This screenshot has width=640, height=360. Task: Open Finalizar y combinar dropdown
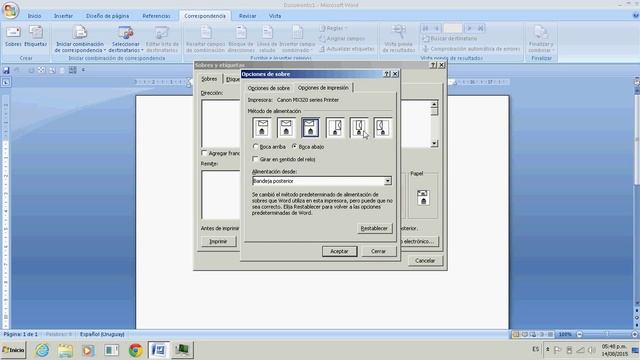click(x=541, y=39)
